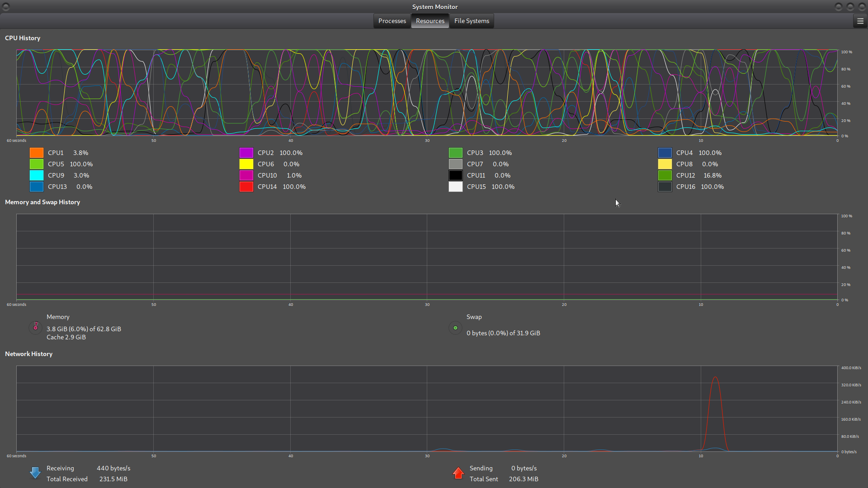Select the CPU14 red color swatch
This screenshot has height=488, width=868.
[x=246, y=187]
